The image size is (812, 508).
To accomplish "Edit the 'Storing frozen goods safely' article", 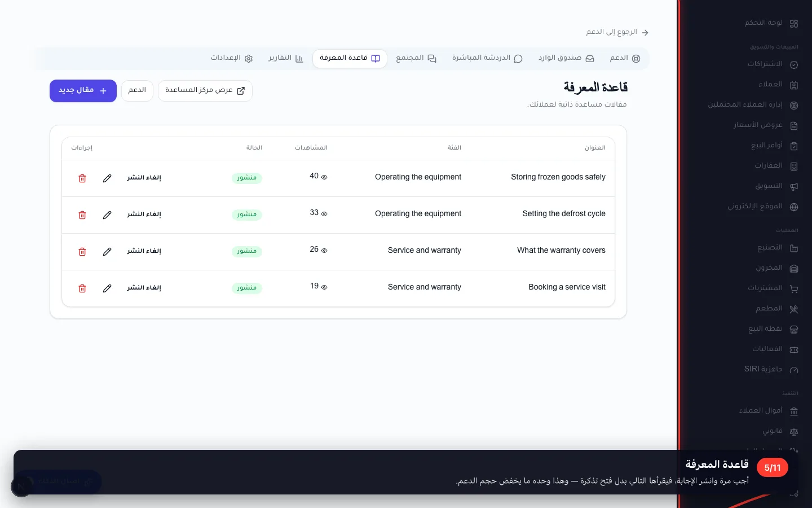I will point(107,178).
